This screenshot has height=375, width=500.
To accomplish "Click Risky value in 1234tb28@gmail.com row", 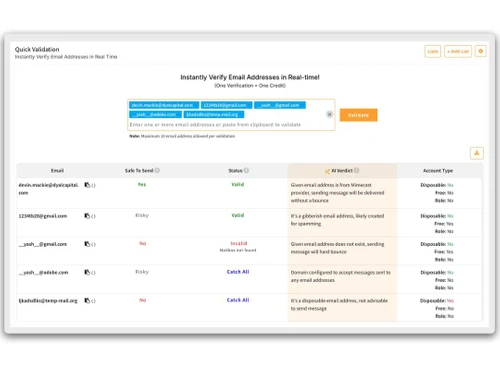I will pos(142,215).
